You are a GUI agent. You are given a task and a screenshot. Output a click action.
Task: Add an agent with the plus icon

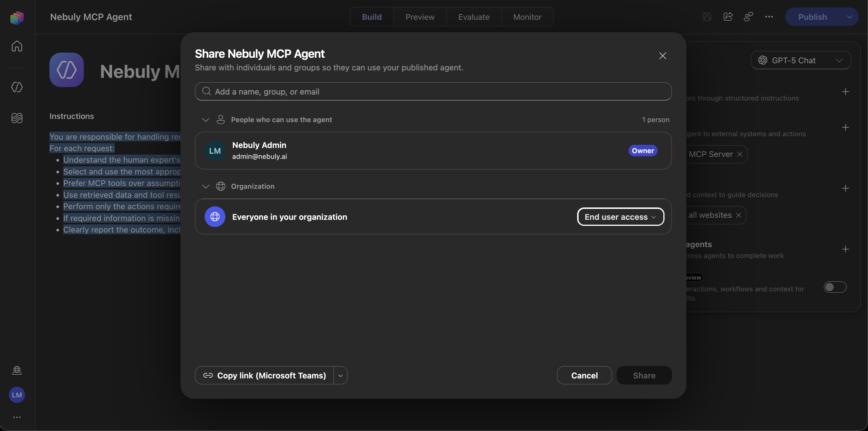(845, 249)
